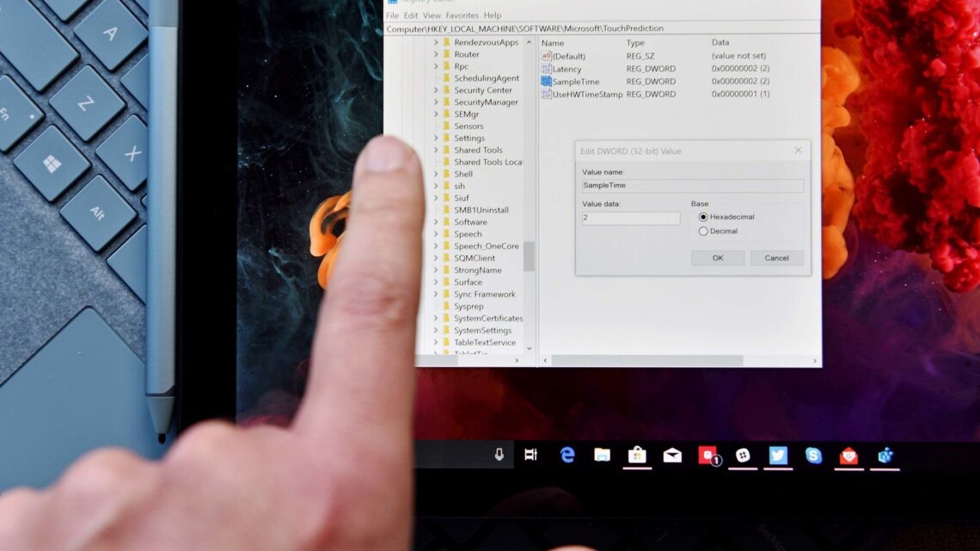Screen dimensions: 980x551
Task: Open the View menu
Action: (x=432, y=15)
